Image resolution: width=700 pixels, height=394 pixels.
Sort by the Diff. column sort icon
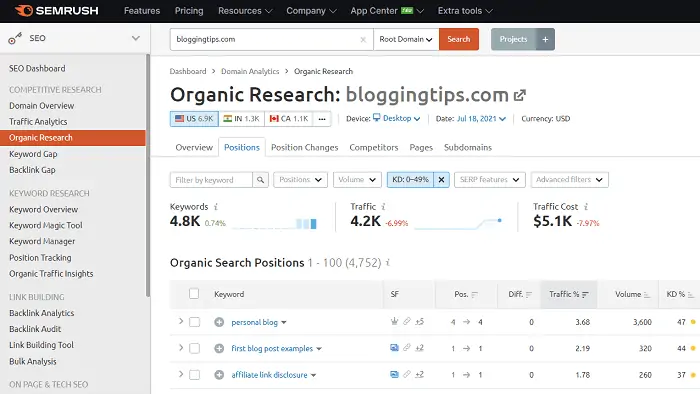[529, 294]
